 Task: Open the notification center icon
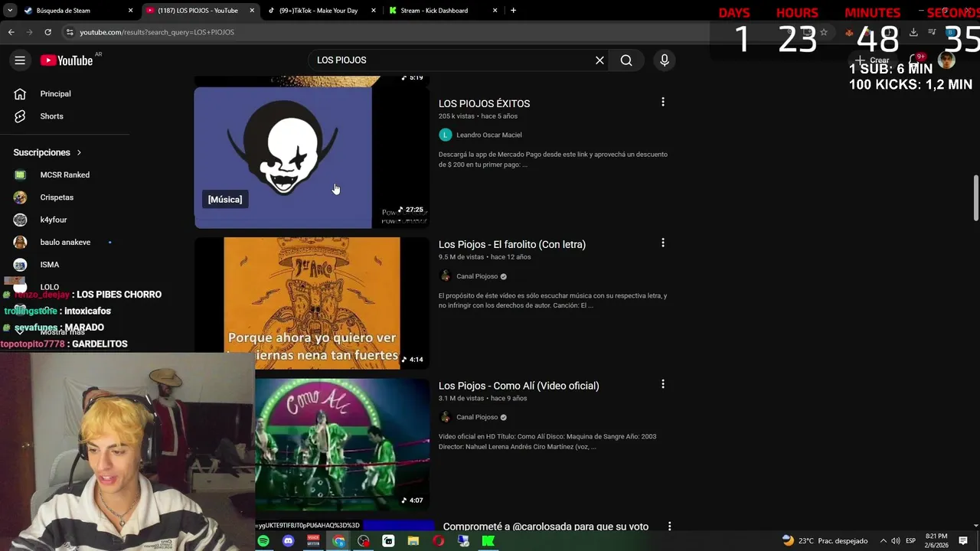tap(963, 541)
